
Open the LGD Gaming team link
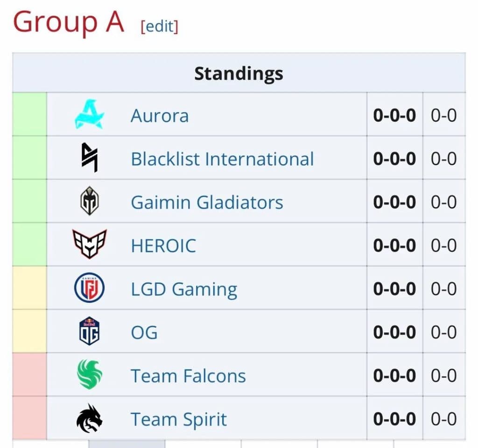click(x=183, y=288)
